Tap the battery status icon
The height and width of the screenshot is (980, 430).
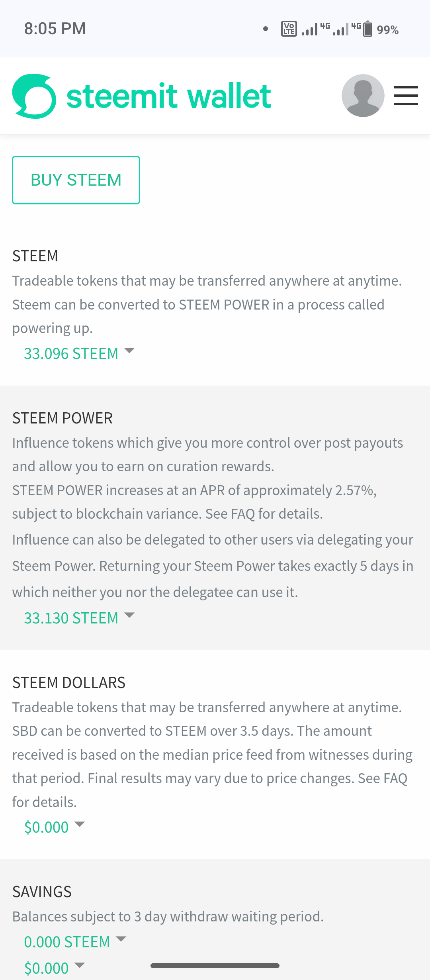(368, 29)
